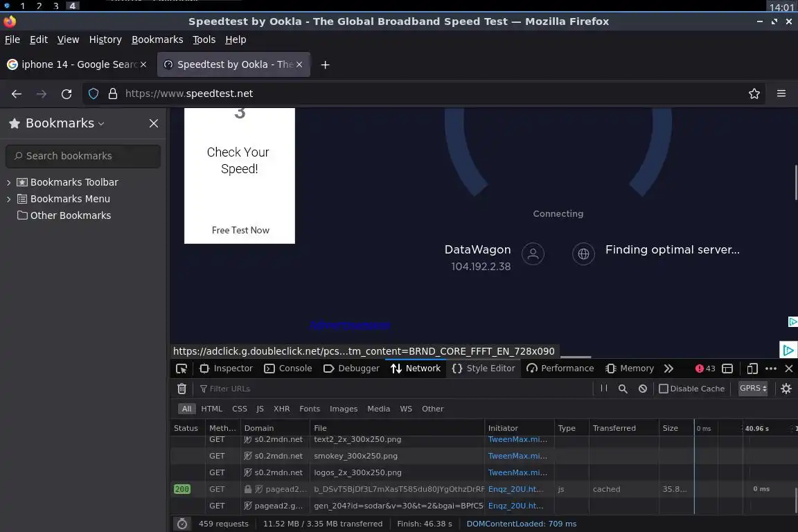Image resolution: width=798 pixels, height=532 pixels.
Task: Switch to the Debugger tab
Action: [351, 369]
